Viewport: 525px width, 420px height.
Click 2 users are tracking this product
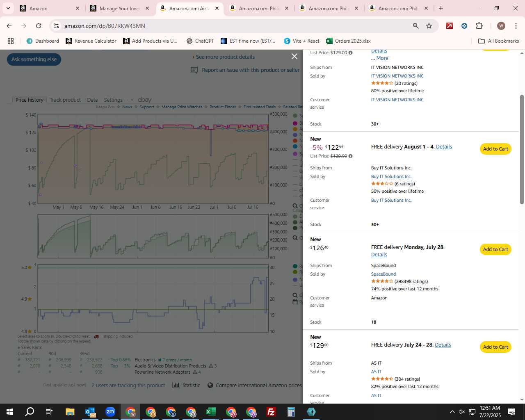(128, 386)
